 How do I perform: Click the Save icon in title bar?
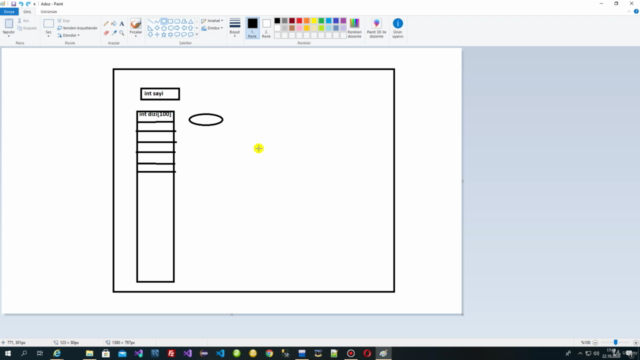click(x=13, y=4)
